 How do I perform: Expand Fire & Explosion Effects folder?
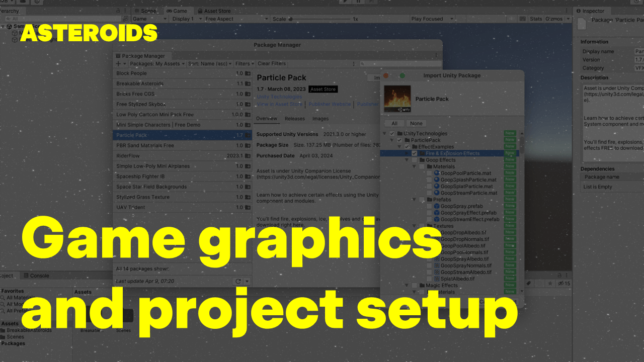(x=407, y=153)
